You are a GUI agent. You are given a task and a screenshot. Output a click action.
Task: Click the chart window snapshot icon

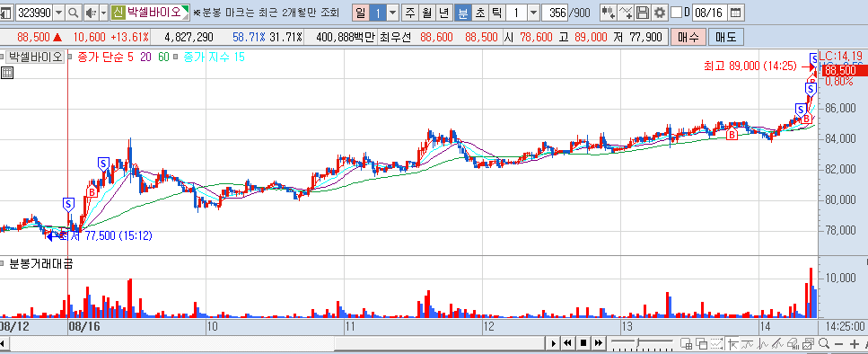(x=808, y=343)
